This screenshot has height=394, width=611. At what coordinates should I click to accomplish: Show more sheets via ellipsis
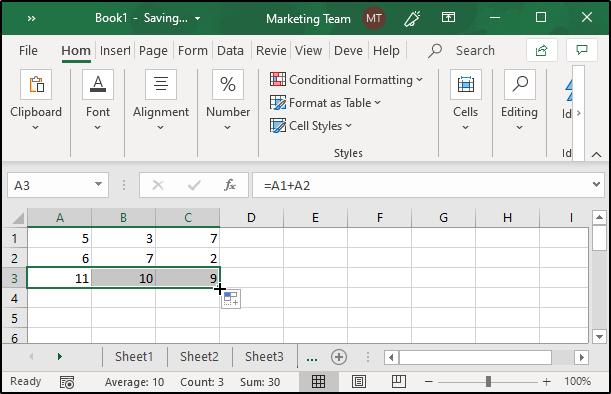[x=312, y=358]
